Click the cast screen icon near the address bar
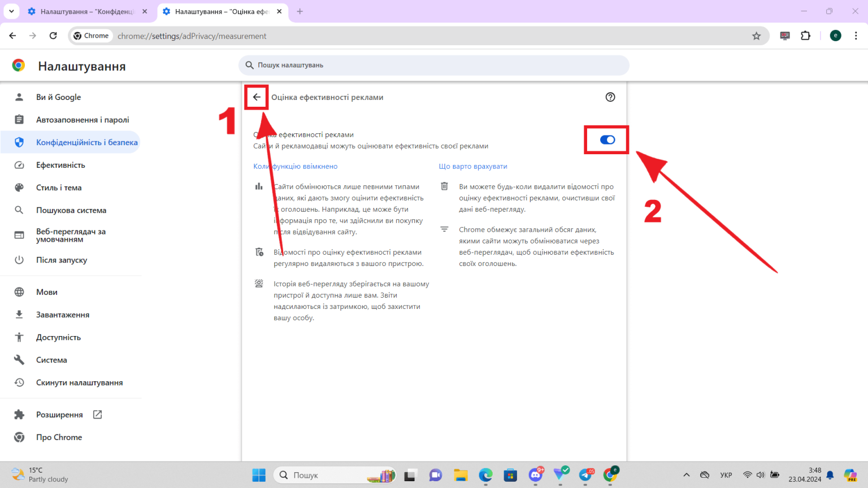The image size is (868, 488). (784, 36)
